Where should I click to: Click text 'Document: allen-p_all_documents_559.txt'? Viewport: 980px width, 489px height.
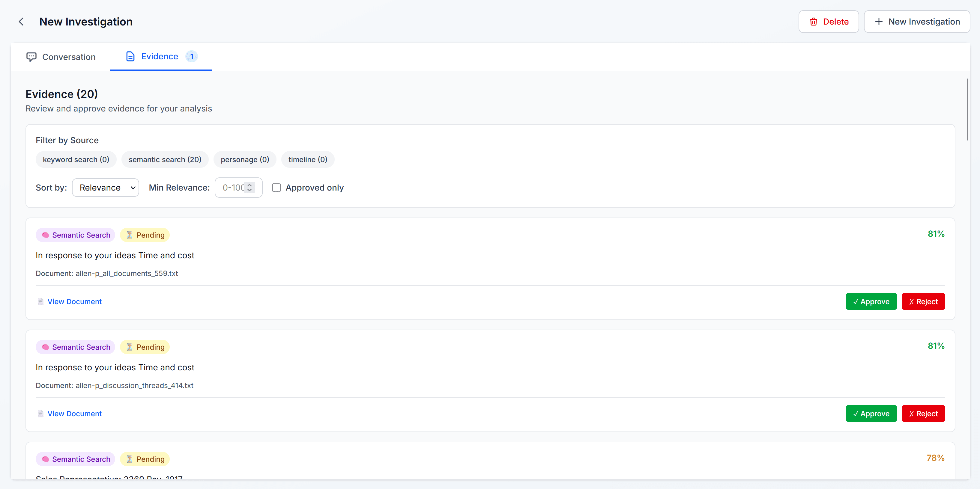(x=107, y=273)
